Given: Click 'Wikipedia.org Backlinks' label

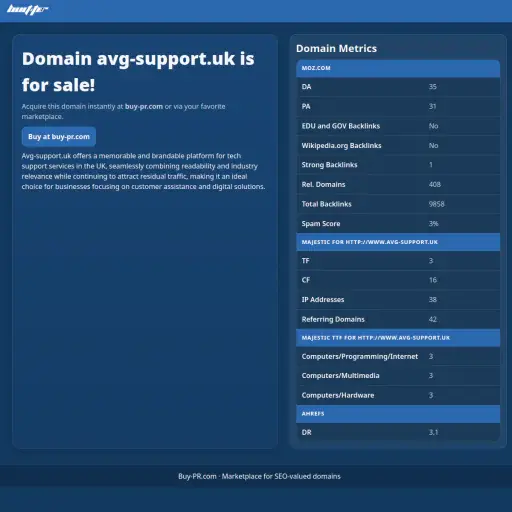Looking at the screenshot, I should click(341, 146).
